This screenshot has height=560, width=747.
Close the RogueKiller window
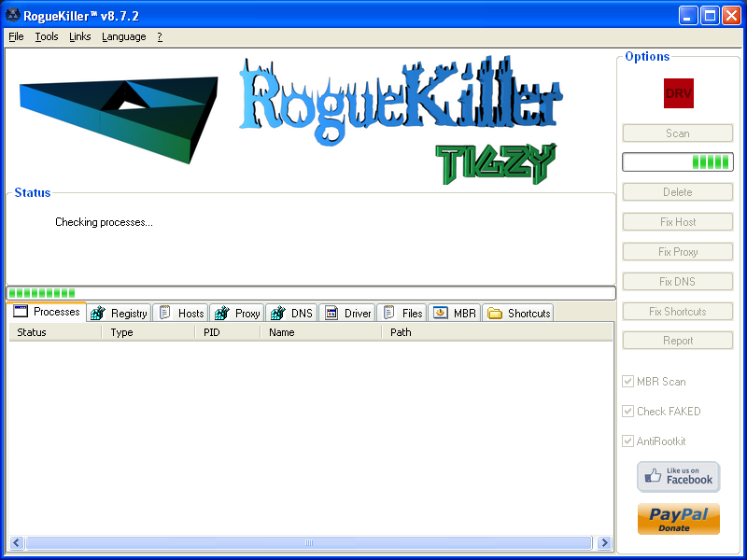(731, 16)
